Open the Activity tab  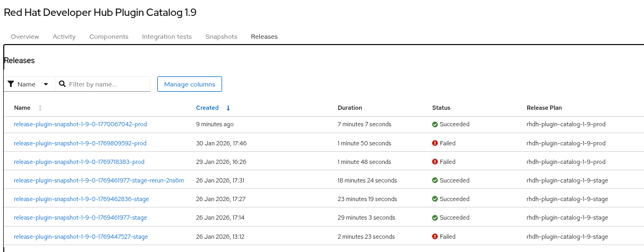click(x=64, y=37)
